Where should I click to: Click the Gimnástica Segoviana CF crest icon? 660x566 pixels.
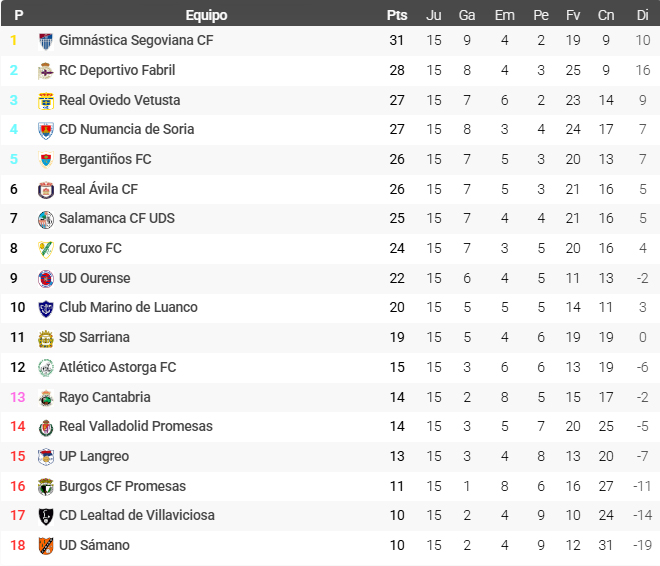pyautogui.click(x=45, y=41)
